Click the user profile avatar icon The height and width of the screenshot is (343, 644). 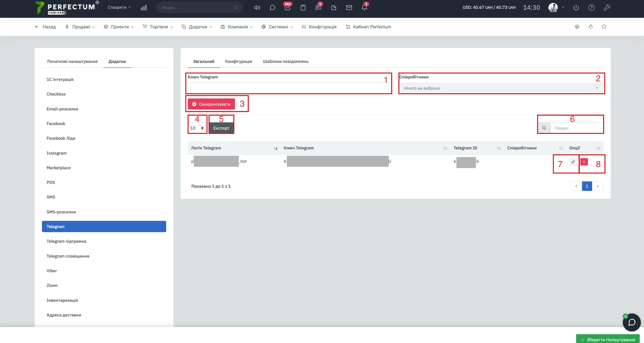(553, 7)
